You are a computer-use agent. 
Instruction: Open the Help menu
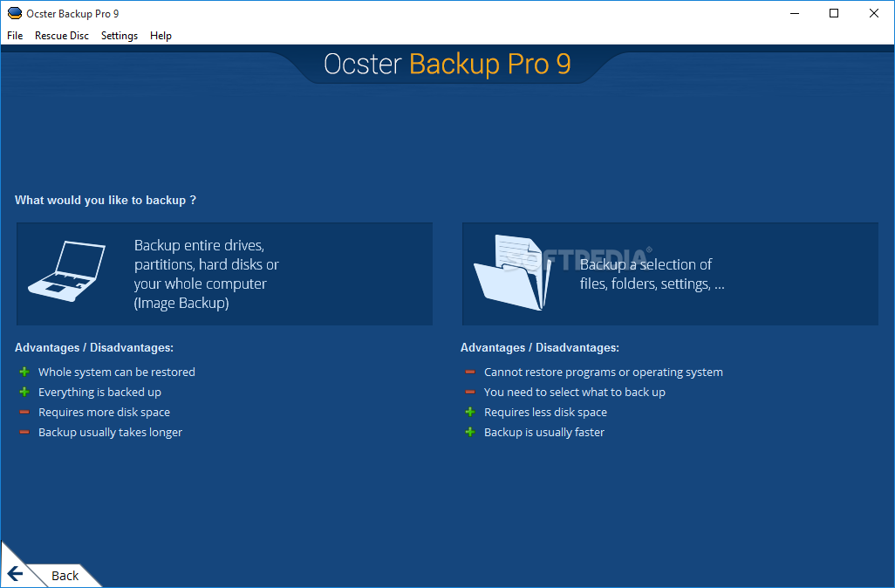coord(161,36)
